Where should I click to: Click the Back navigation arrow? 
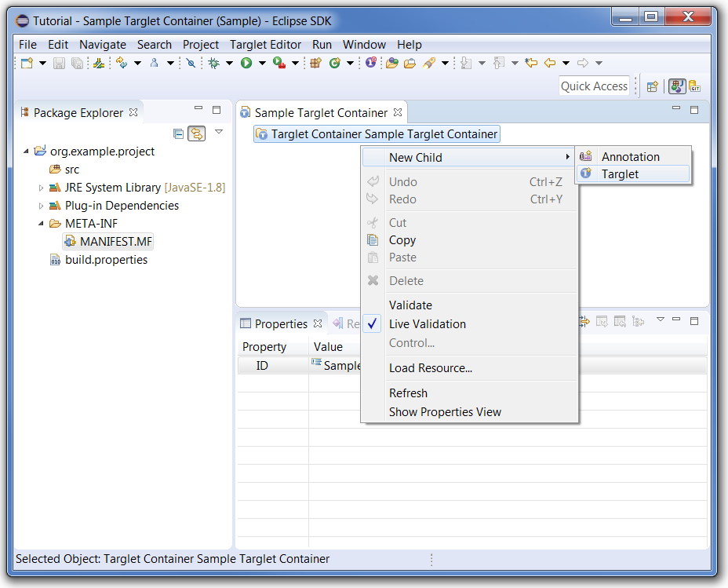click(550, 63)
